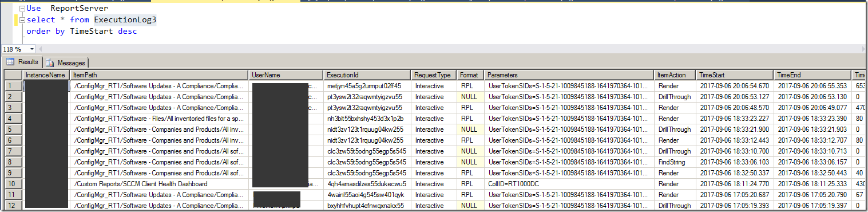
Task: Click ExecutionId cell nh3bit55bxhshy453d3x1p2b
Action: coord(367,119)
